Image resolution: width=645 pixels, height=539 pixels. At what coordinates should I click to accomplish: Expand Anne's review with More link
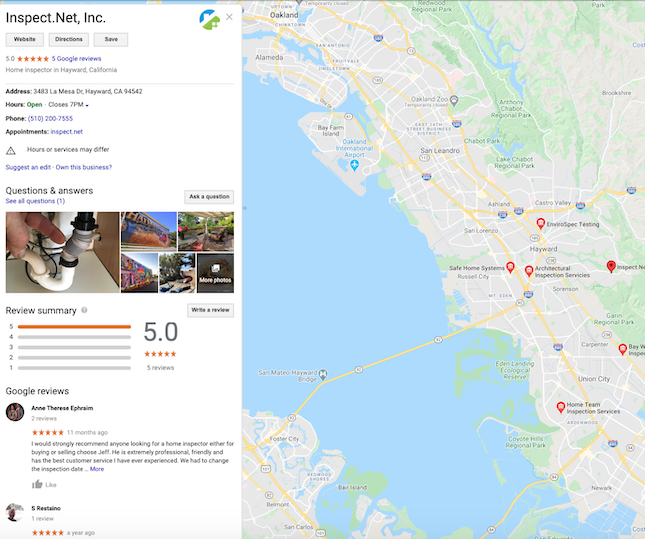click(97, 469)
